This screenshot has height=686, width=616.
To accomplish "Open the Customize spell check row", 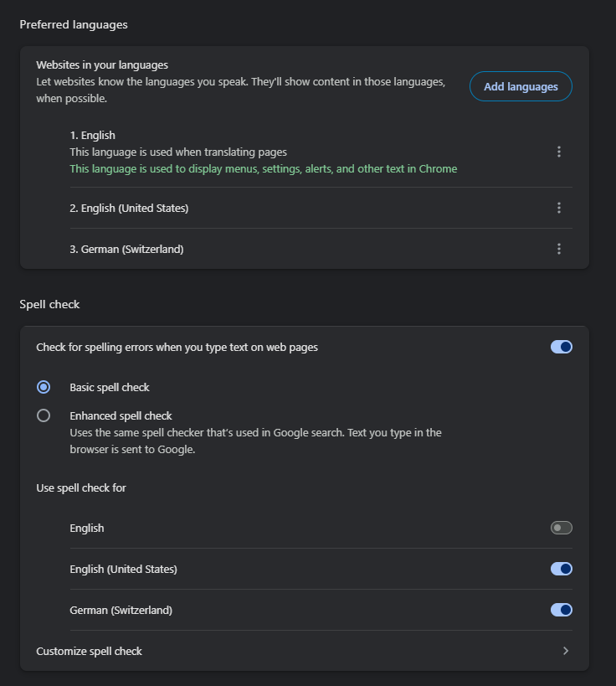I will [x=305, y=651].
